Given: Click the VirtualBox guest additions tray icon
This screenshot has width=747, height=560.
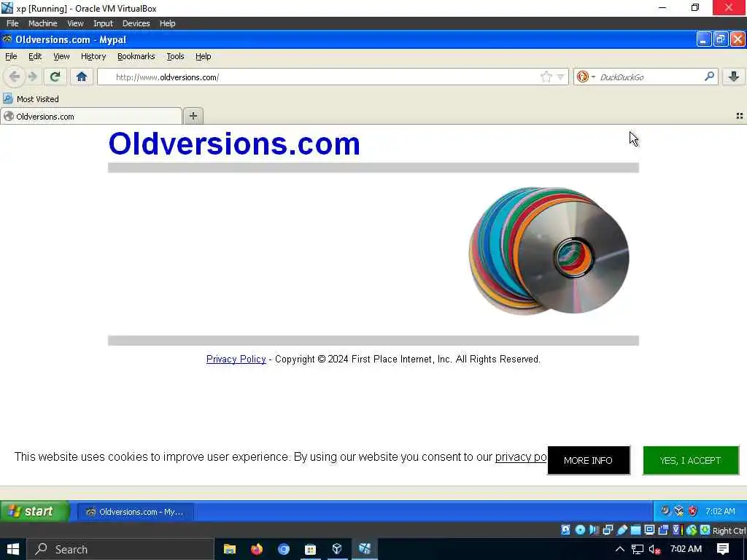Looking at the screenshot, I should point(679,511).
